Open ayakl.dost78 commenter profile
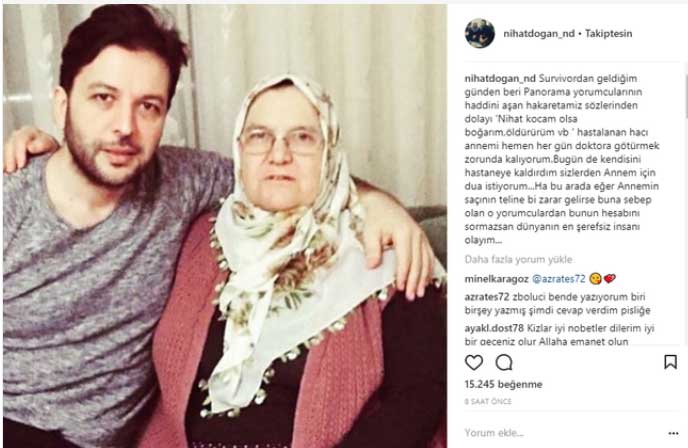688x448 pixels. point(494,328)
